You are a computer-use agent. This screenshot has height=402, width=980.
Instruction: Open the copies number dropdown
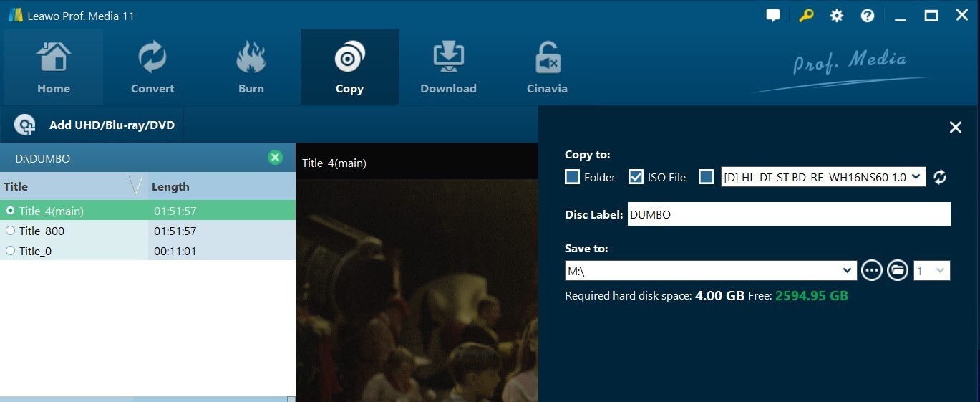(932, 271)
